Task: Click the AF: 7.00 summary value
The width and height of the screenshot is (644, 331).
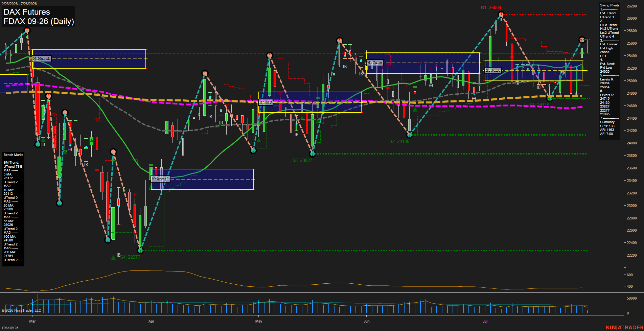Action: [x=606, y=134]
